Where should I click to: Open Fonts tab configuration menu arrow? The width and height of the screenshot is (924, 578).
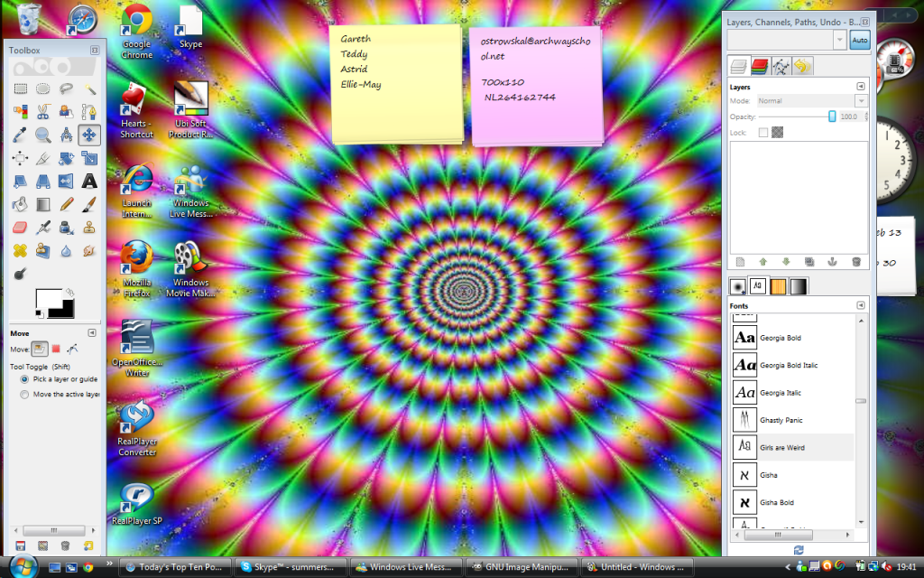[x=860, y=305]
